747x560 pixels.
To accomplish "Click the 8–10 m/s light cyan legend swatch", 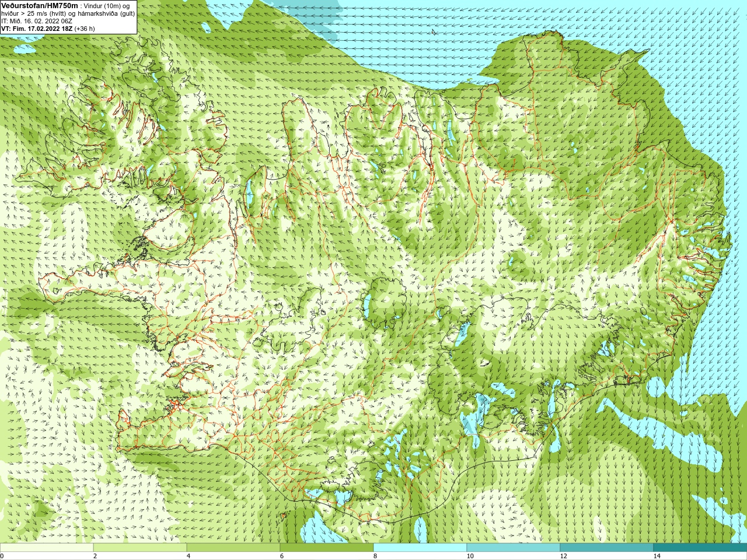I will (x=420, y=548).
